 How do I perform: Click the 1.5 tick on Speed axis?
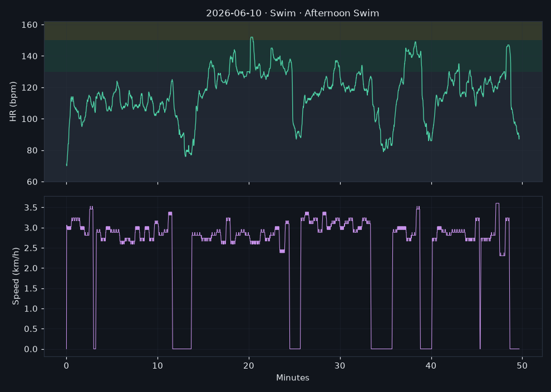coord(31,288)
